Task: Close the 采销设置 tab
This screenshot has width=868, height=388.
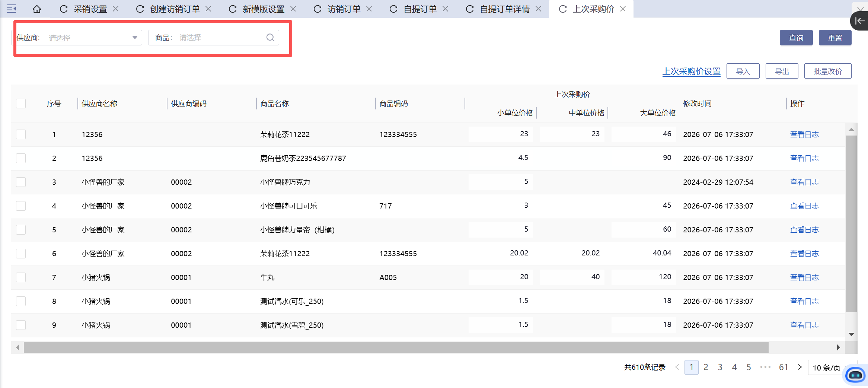Action: click(x=116, y=9)
